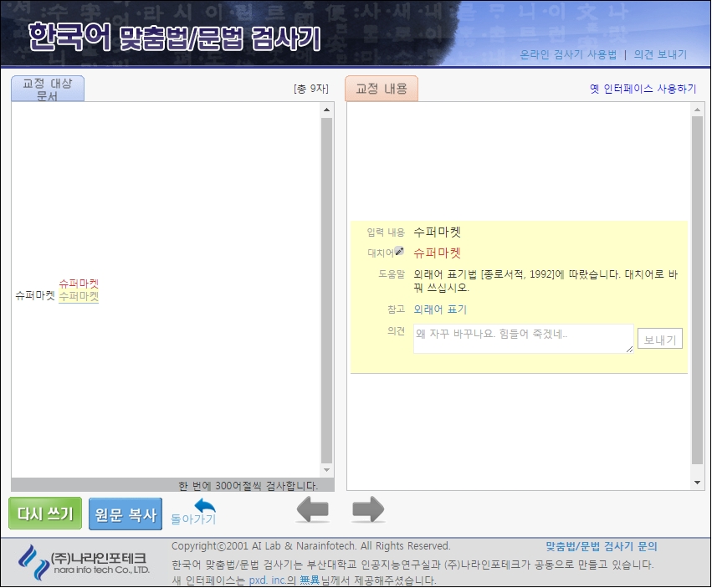Click the left document scrollbar track

pyautogui.click(x=326, y=290)
